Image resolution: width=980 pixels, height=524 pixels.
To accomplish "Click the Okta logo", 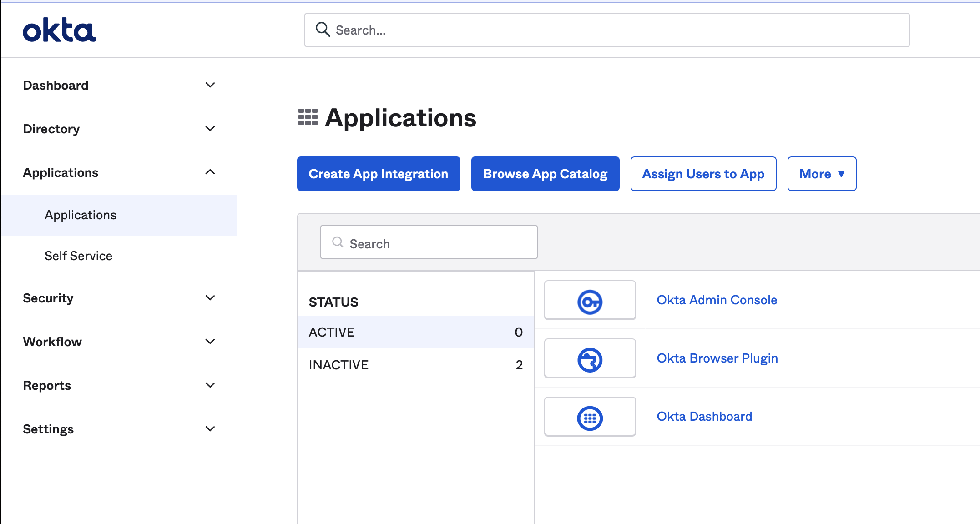I will [x=59, y=30].
